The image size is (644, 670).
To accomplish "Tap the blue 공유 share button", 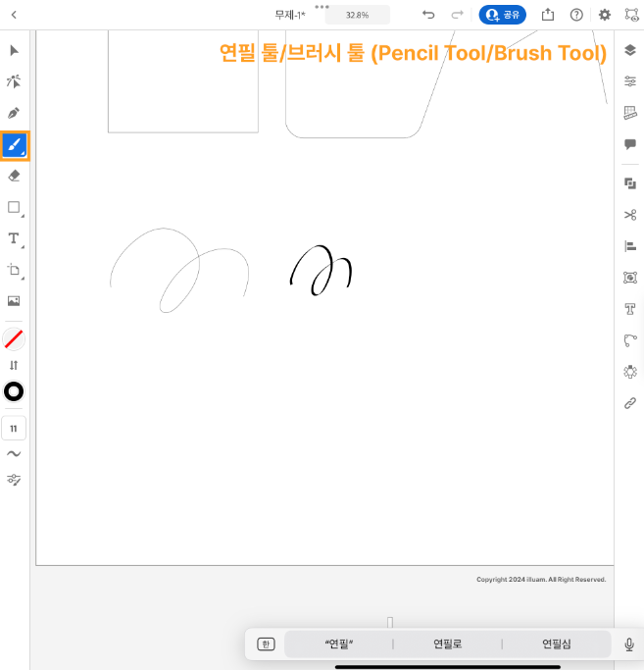I will pos(502,15).
